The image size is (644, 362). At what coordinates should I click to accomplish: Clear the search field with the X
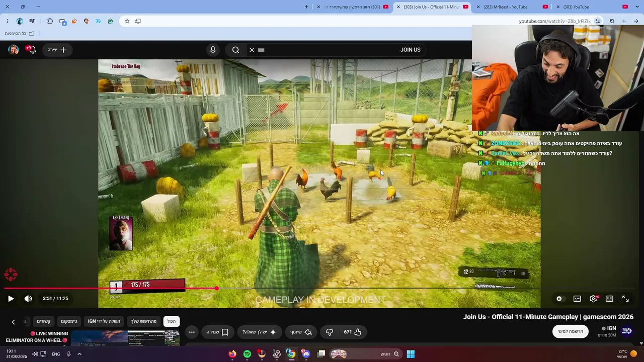coord(252,50)
